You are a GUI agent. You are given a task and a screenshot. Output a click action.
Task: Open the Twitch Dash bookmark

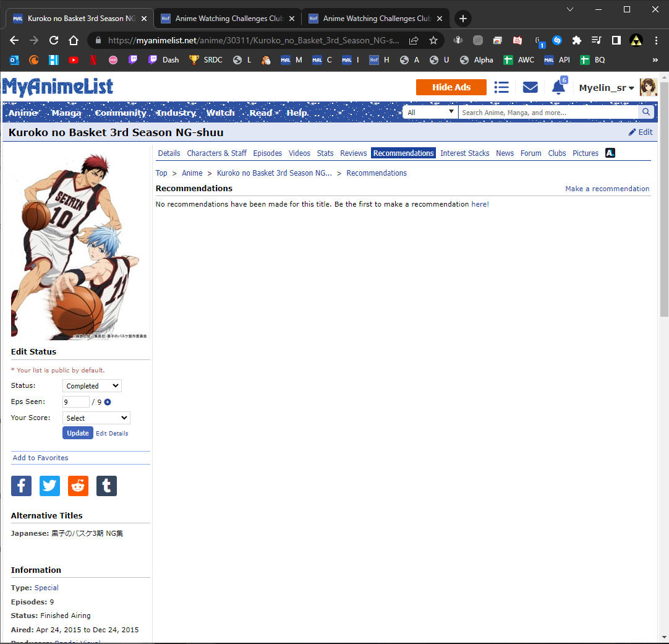[164, 60]
